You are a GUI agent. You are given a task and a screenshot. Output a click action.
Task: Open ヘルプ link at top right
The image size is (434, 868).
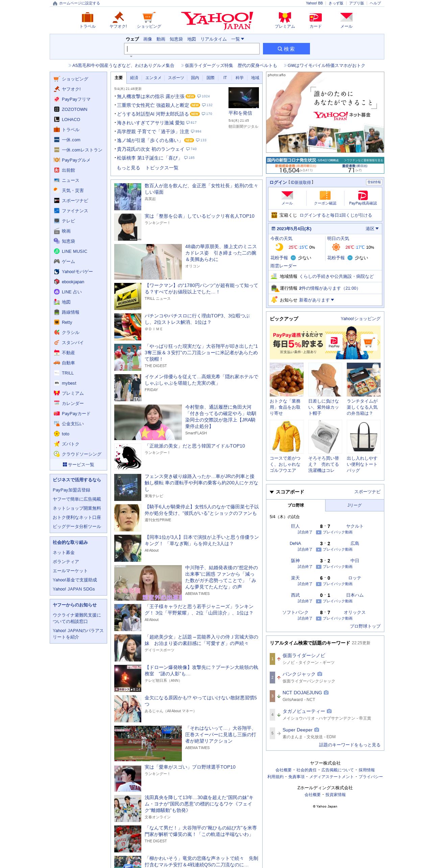(375, 3)
